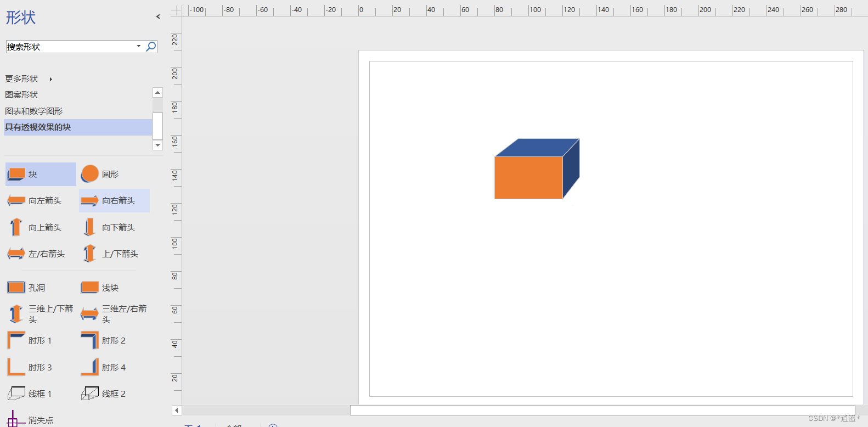Viewport: 868px width, 427px height.
Task: Select the 向上箭头 up arrow shape
Action: 16,227
